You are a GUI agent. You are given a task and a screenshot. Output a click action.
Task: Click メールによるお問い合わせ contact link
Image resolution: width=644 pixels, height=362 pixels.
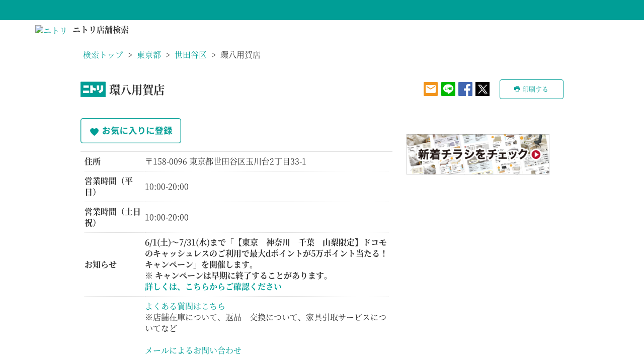[x=193, y=350]
